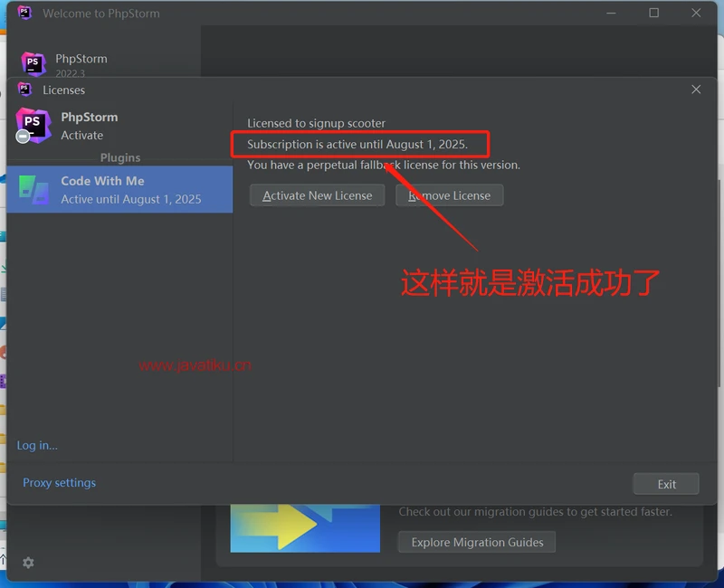Click Activate New License button
Image resolution: width=724 pixels, height=588 pixels.
(317, 195)
